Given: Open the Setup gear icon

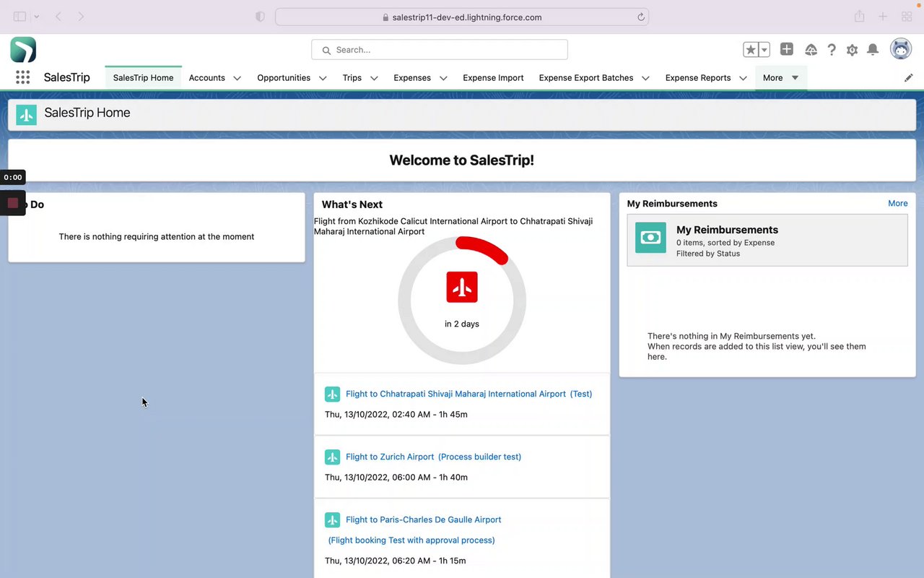Looking at the screenshot, I should coord(852,50).
